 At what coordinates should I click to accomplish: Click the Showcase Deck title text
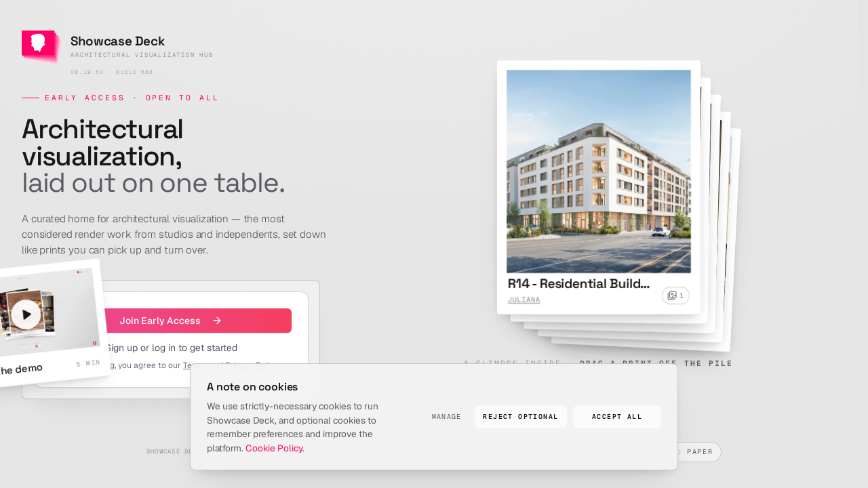pyautogui.click(x=117, y=41)
